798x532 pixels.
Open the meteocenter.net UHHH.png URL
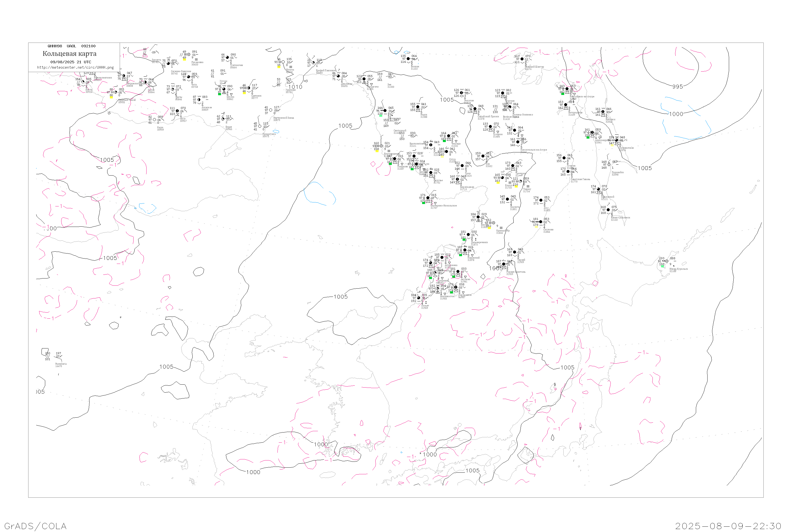[x=75, y=68]
